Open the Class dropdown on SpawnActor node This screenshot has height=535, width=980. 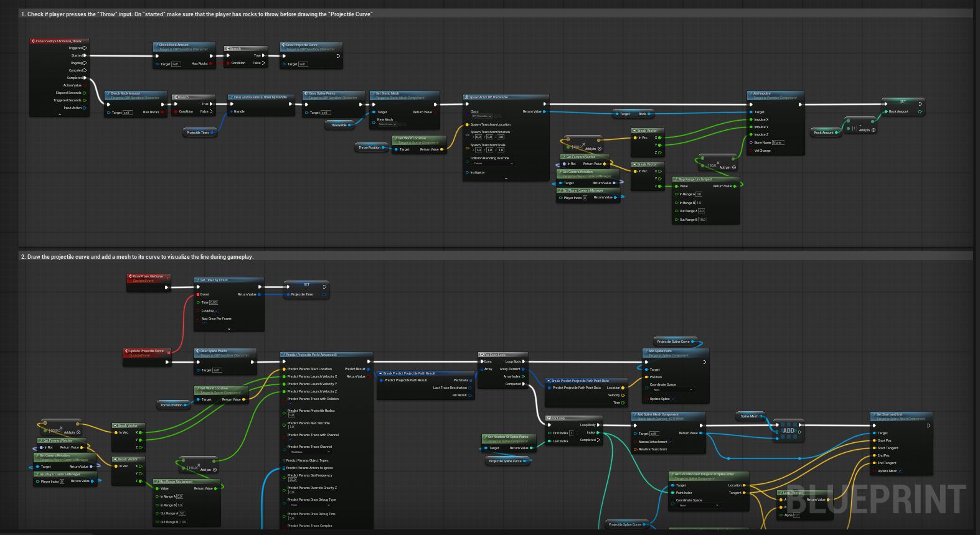[482, 116]
